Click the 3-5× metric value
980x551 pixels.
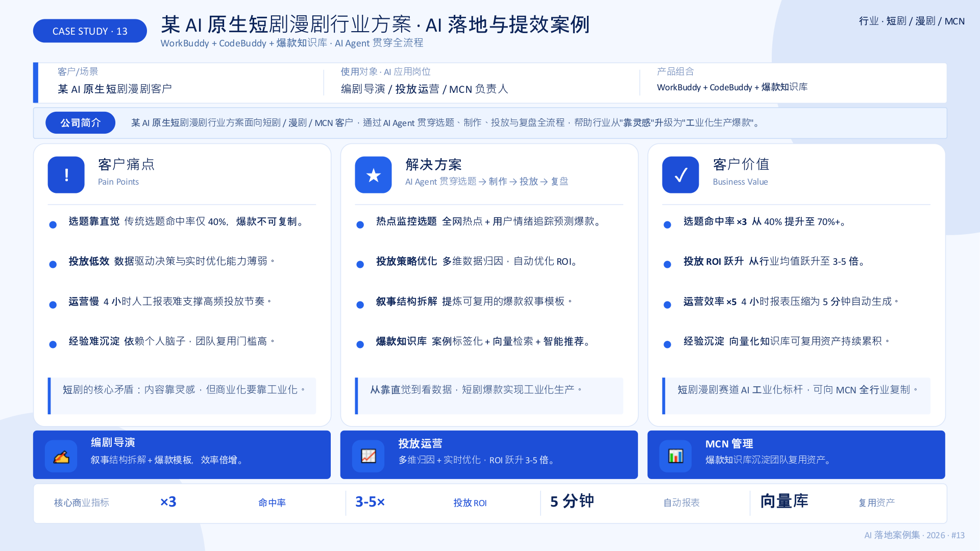pos(370,502)
